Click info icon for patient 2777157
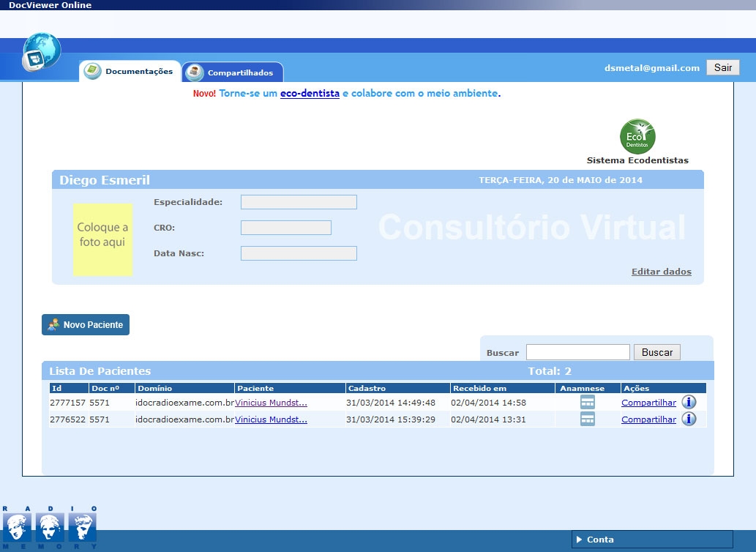Screen dimensions: 756x552 [x=689, y=402]
